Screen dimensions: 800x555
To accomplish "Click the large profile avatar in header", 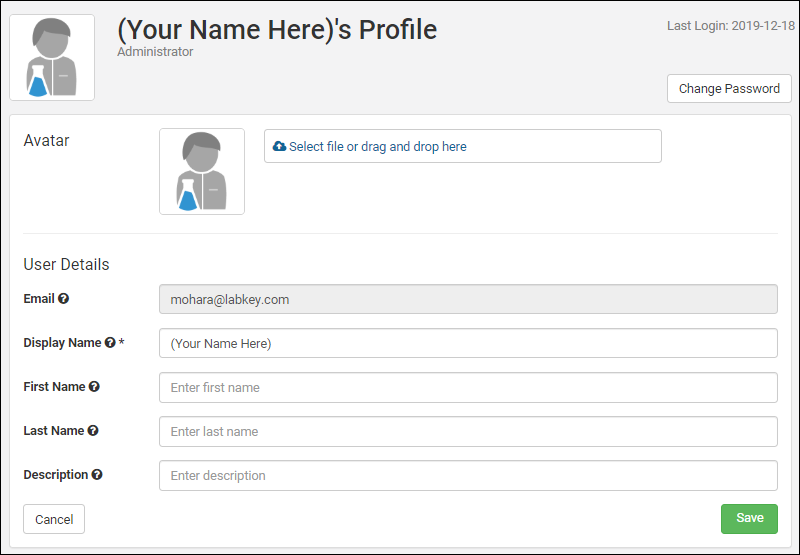I will tap(52, 58).
